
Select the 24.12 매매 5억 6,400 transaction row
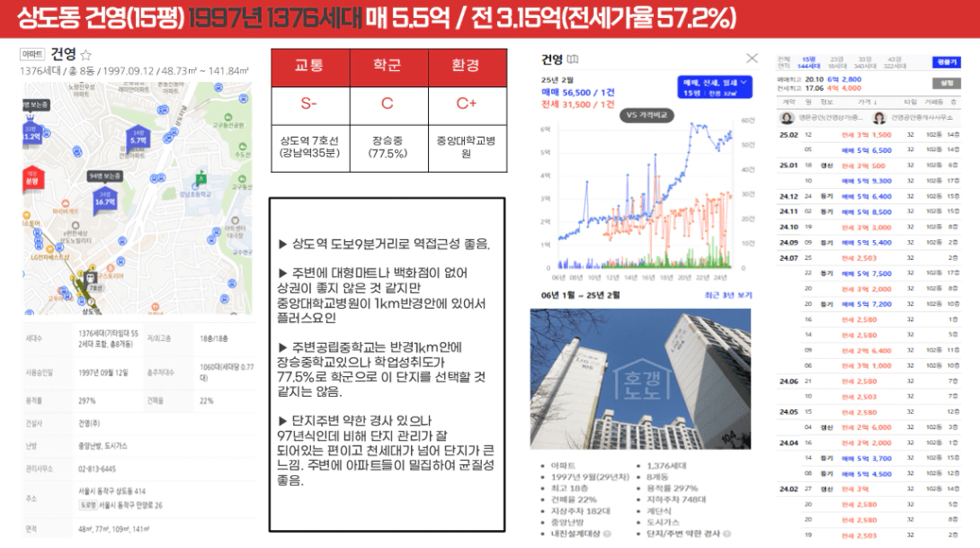869,196
